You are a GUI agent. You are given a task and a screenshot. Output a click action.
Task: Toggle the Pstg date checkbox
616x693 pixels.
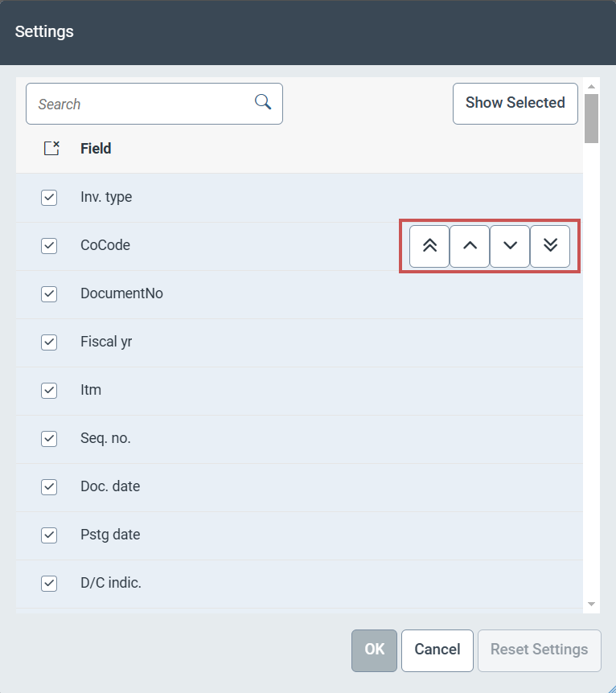click(x=49, y=535)
